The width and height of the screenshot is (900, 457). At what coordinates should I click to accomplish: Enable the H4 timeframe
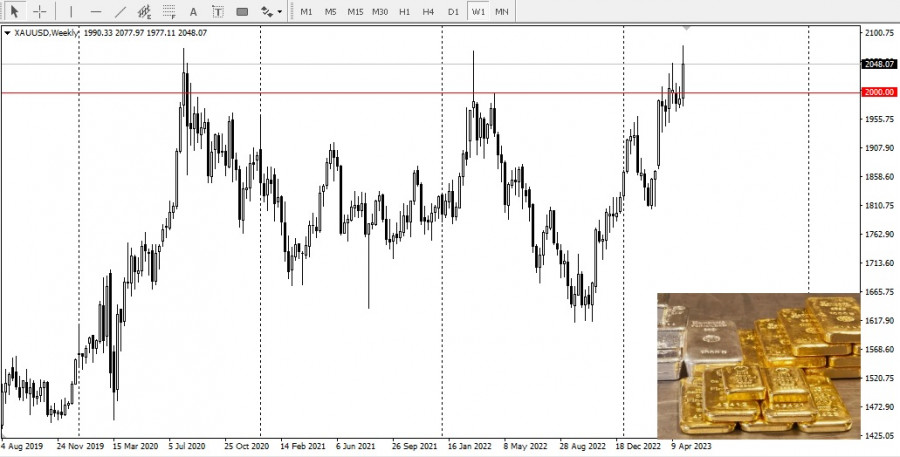click(428, 11)
